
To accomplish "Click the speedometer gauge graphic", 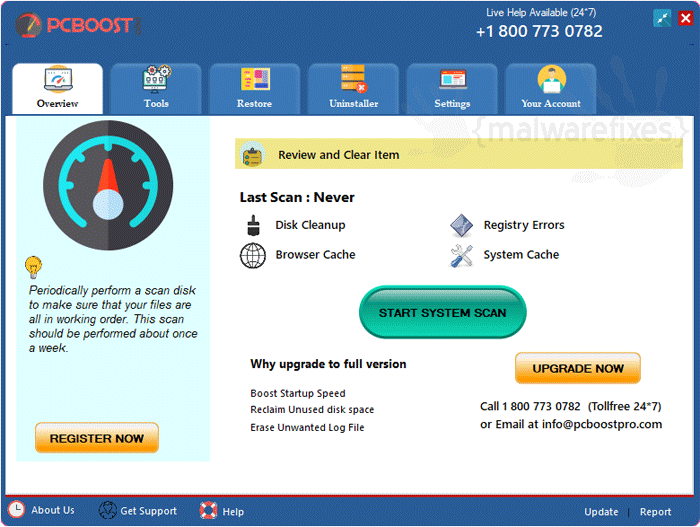I will [x=108, y=185].
